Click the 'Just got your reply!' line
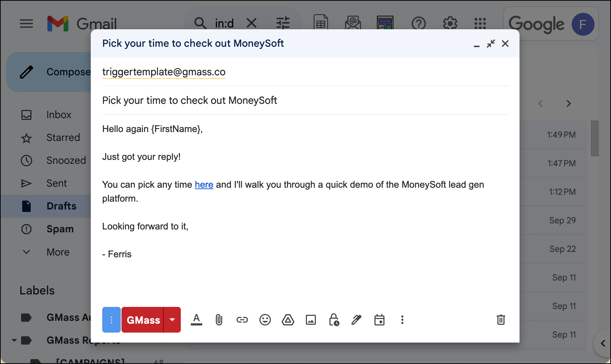The width and height of the screenshot is (611, 364). 141,157
